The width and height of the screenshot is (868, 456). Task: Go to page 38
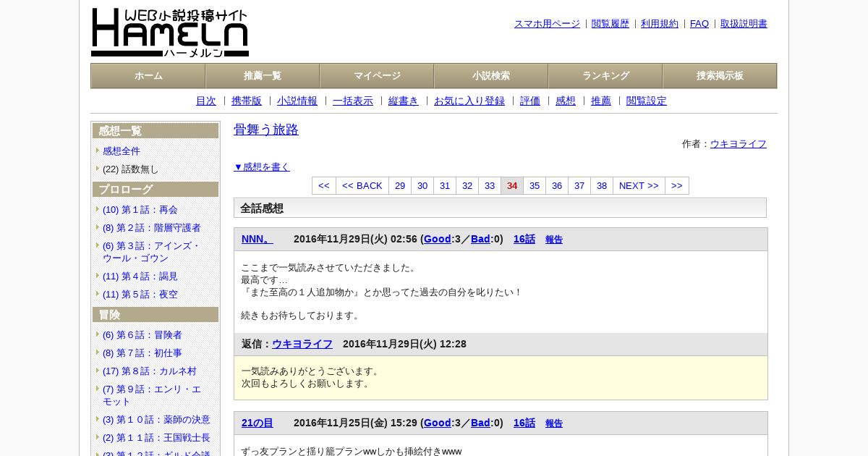[x=602, y=185]
